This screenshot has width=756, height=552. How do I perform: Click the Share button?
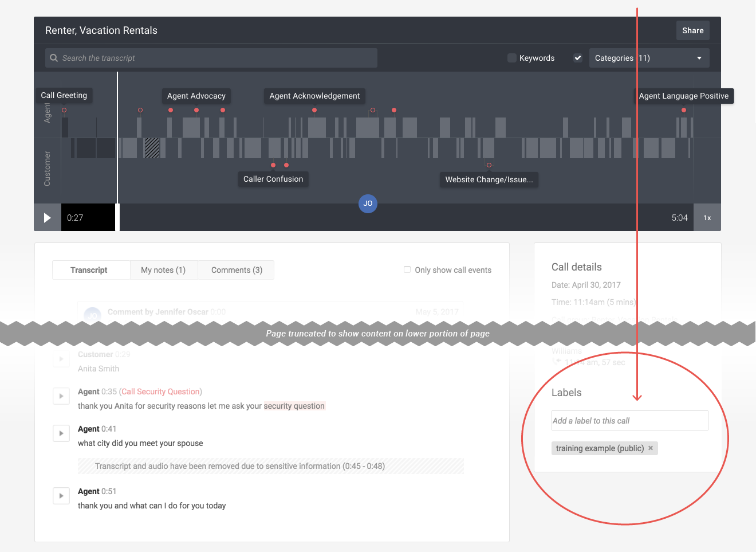tap(692, 30)
